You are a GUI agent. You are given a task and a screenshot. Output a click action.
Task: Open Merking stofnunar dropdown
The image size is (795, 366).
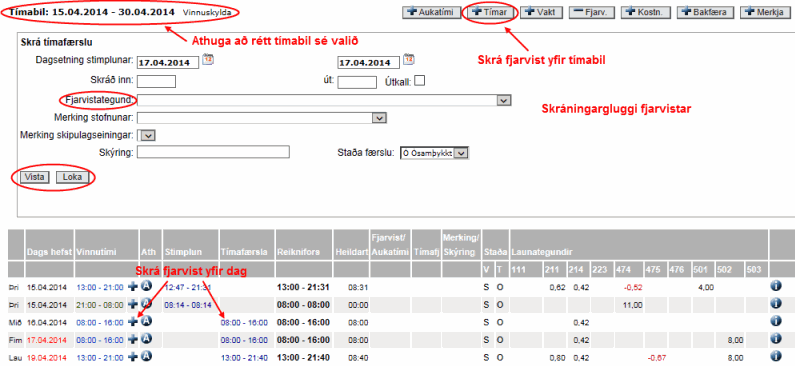coord(379,118)
